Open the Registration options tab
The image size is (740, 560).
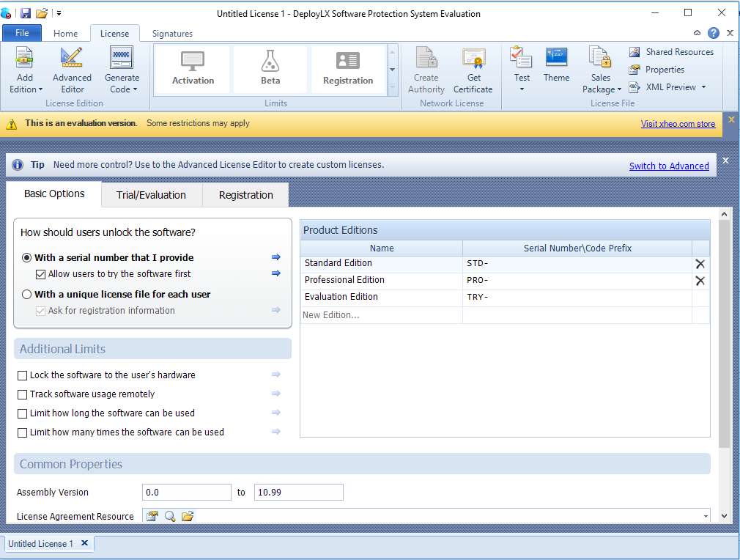[x=246, y=195]
